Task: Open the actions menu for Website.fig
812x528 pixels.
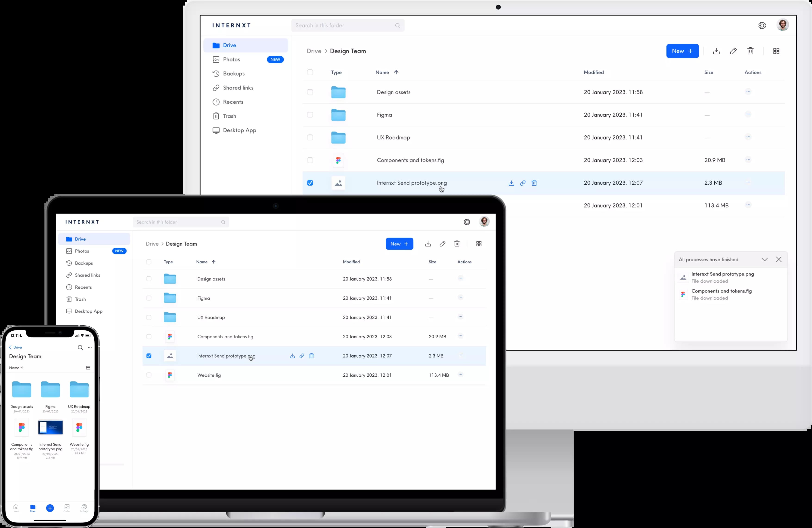Action: [461, 375]
